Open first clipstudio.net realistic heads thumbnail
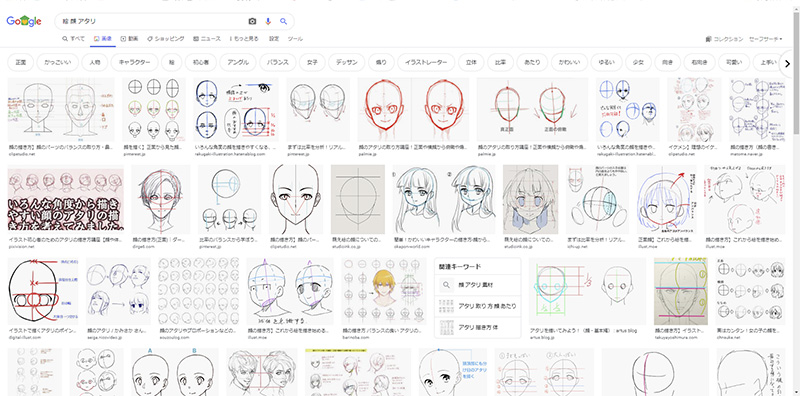800x396 pixels. pos(61,109)
